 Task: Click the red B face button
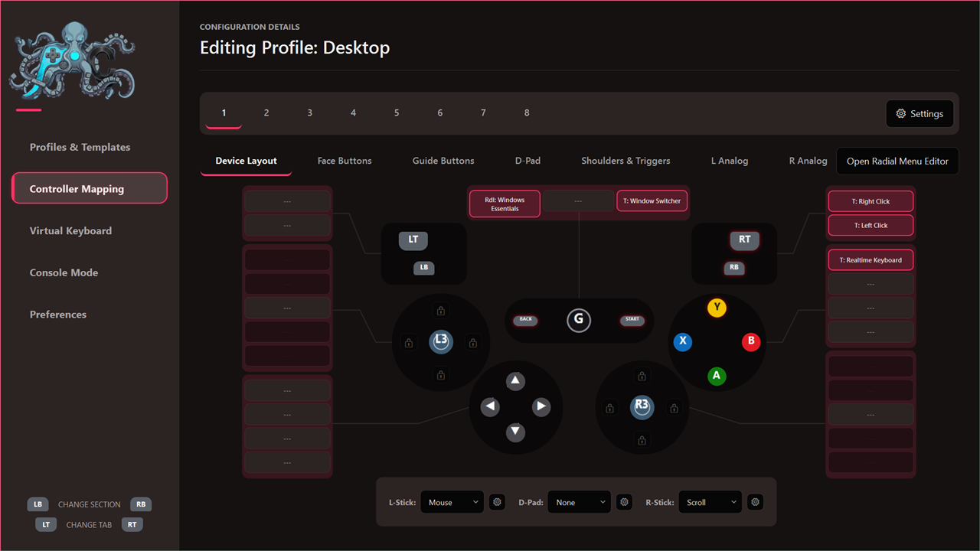point(751,342)
